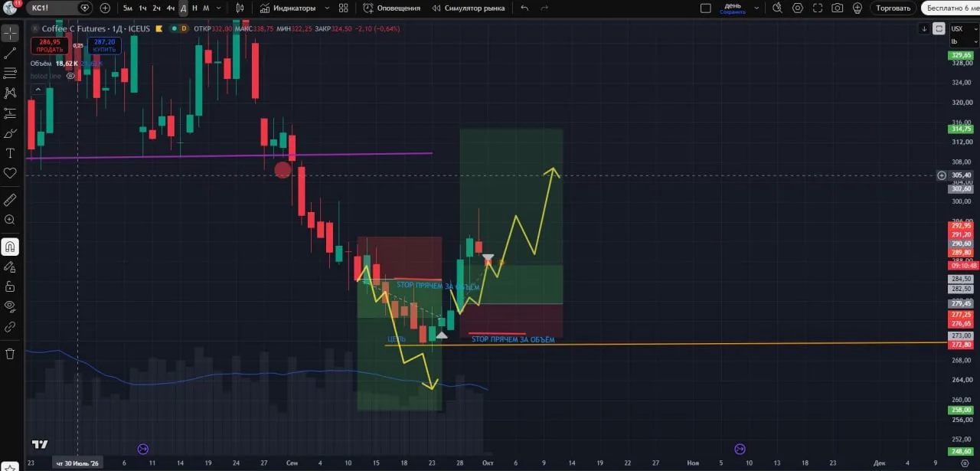The height and width of the screenshot is (471, 980).
Task: Select the ruler measure tool
Action: pyautogui.click(x=10, y=200)
